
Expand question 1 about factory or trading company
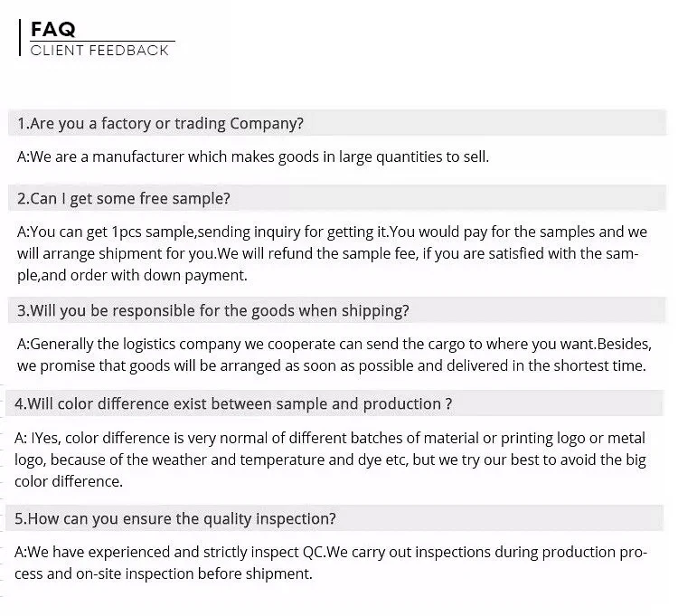pyautogui.click(x=161, y=123)
